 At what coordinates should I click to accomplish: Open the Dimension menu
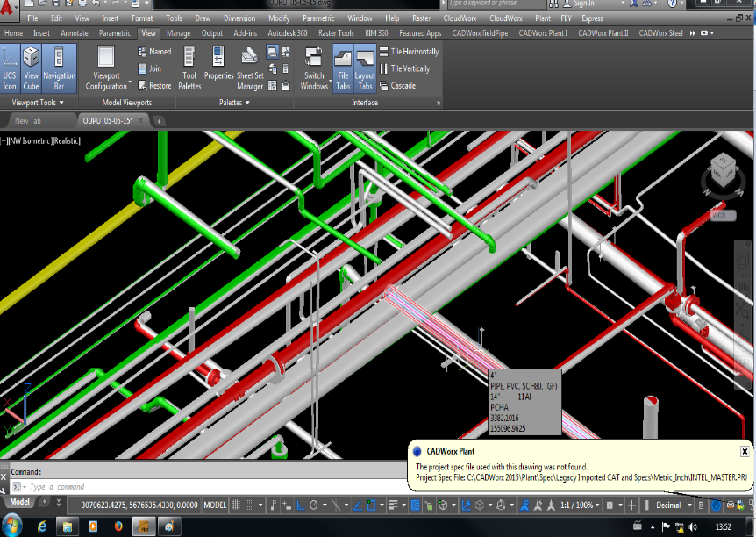[x=239, y=18]
